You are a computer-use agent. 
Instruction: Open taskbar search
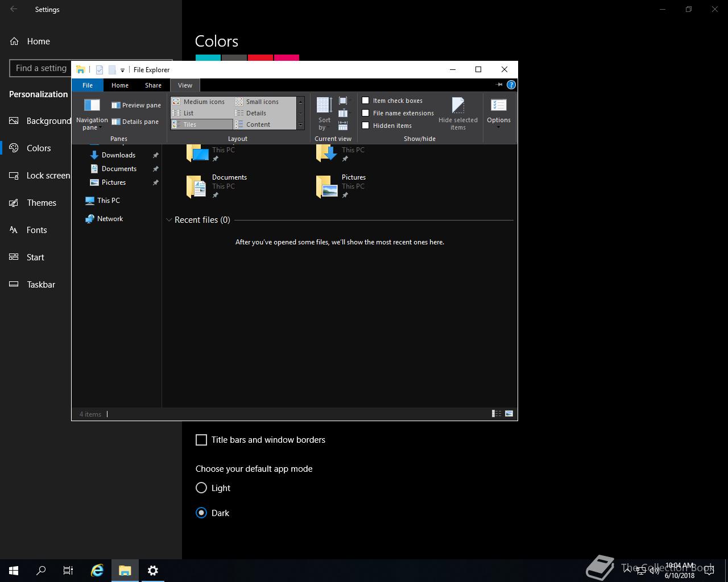point(41,571)
